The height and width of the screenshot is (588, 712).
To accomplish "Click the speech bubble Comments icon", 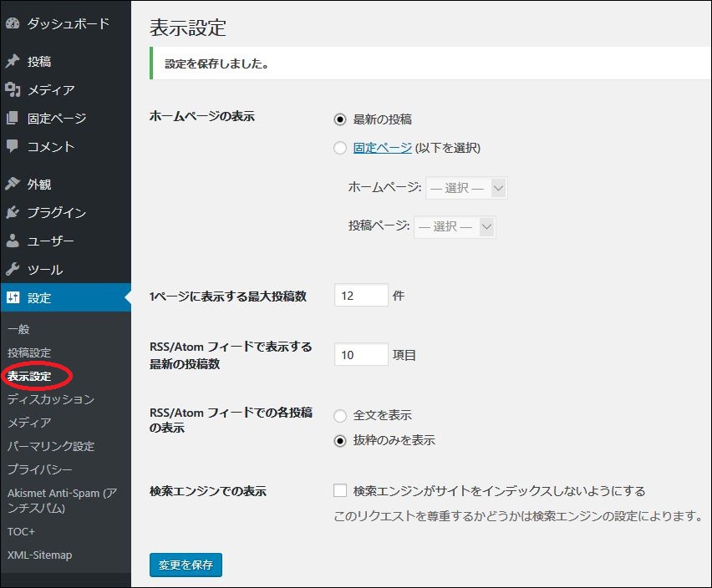I will tap(13, 146).
